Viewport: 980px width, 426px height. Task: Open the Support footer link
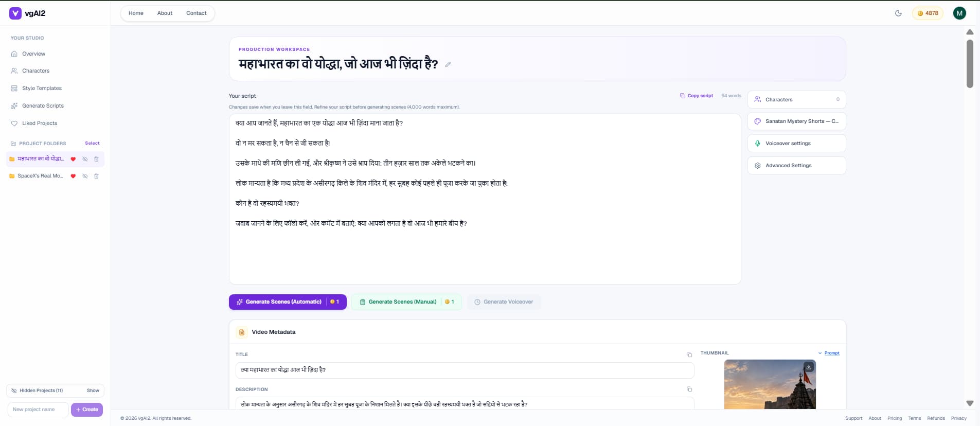[x=853, y=418]
